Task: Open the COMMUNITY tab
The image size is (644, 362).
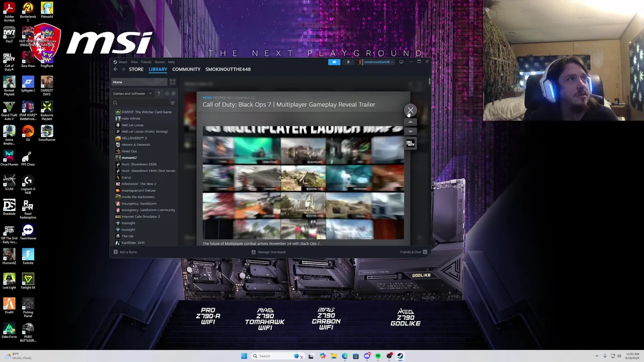Action: point(186,69)
